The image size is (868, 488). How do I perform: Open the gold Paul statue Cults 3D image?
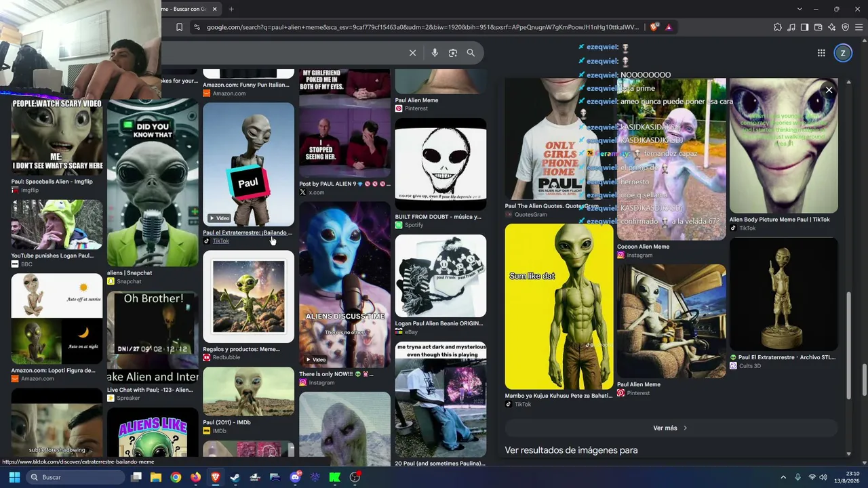coord(784,294)
